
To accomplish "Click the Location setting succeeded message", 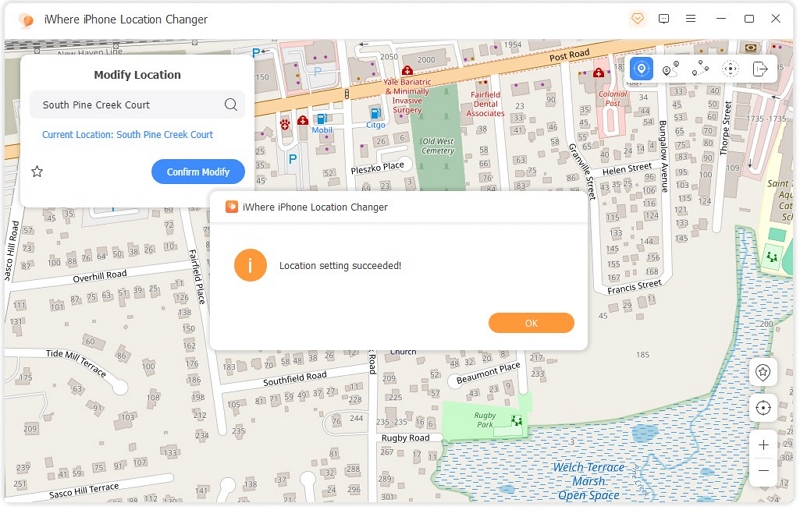I will 340,266.
